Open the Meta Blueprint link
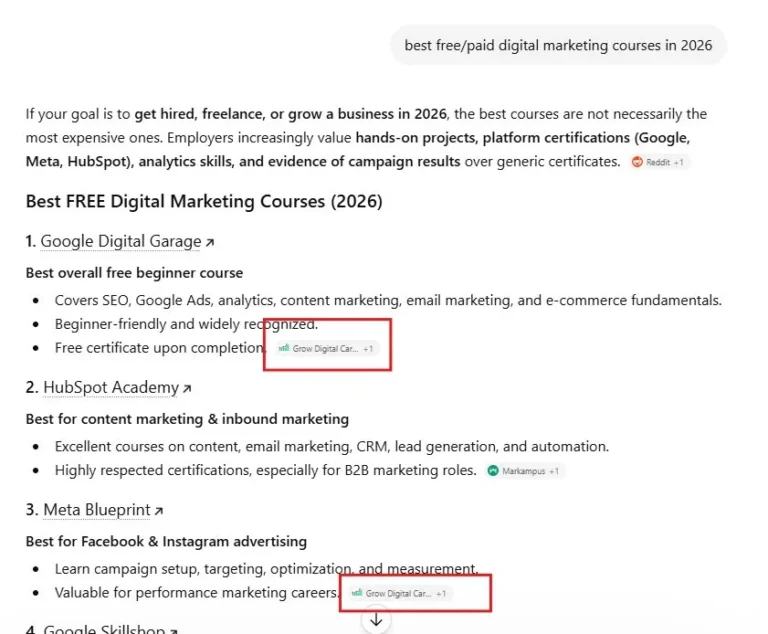 (x=97, y=510)
